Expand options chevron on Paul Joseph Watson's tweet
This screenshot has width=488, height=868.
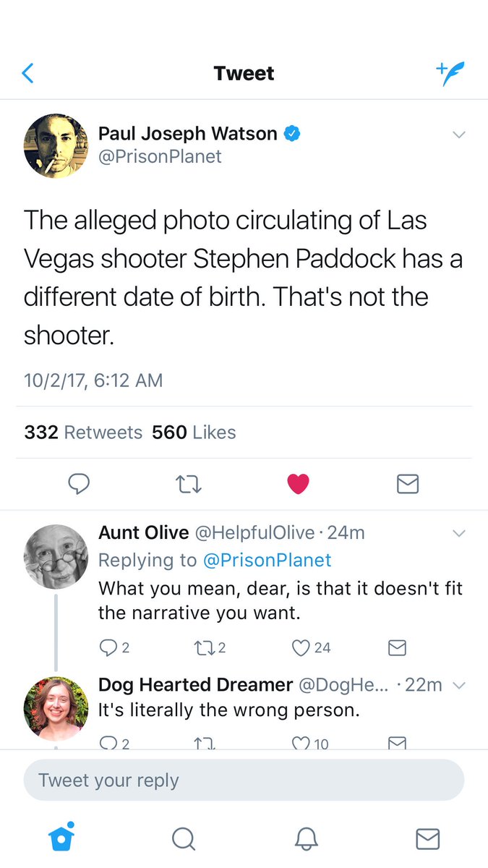click(458, 135)
